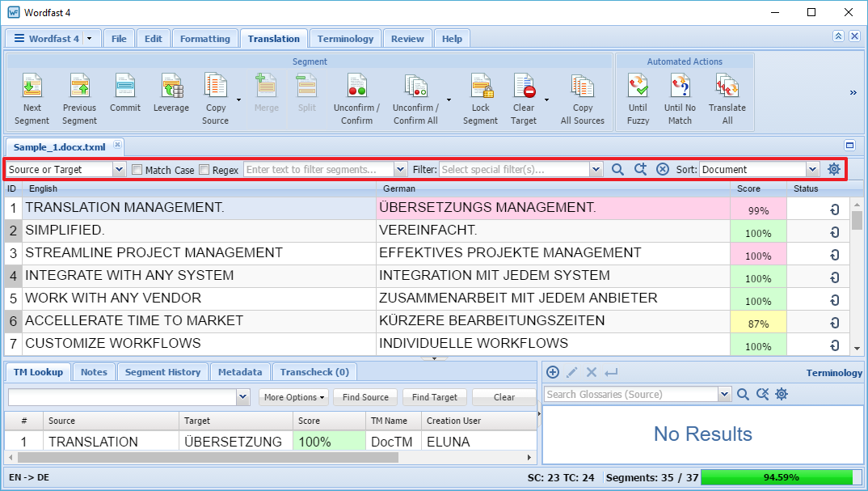Open the Formatting tab
Image resolution: width=868 pixels, height=491 pixels.
(x=204, y=39)
